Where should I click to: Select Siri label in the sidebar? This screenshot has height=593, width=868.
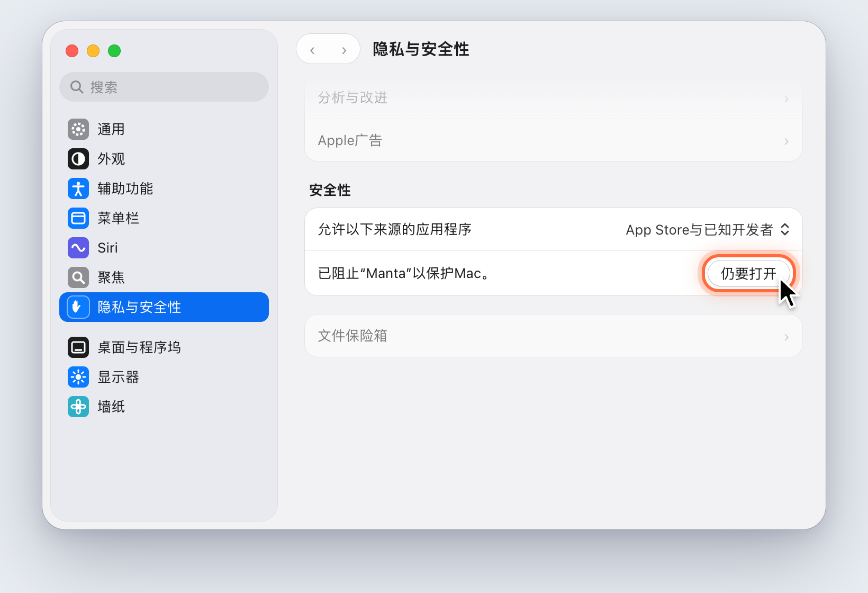coord(108,248)
